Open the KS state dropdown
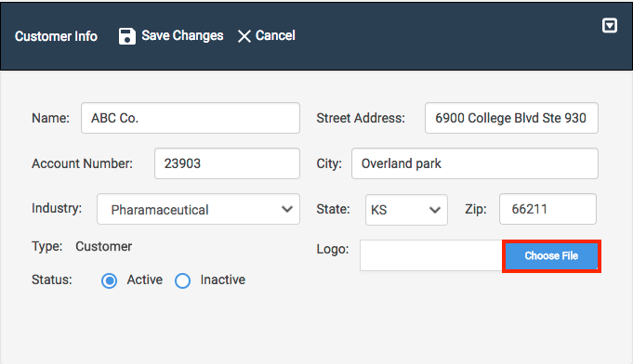The image size is (633, 364). tap(406, 210)
